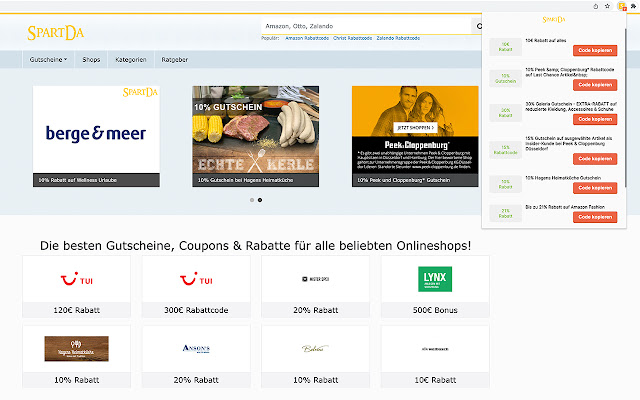This screenshot has height=400, width=640.
Task: Click '10% Peek und Cloppenburg* Gutschein' caption
Action: click(x=404, y=180)
